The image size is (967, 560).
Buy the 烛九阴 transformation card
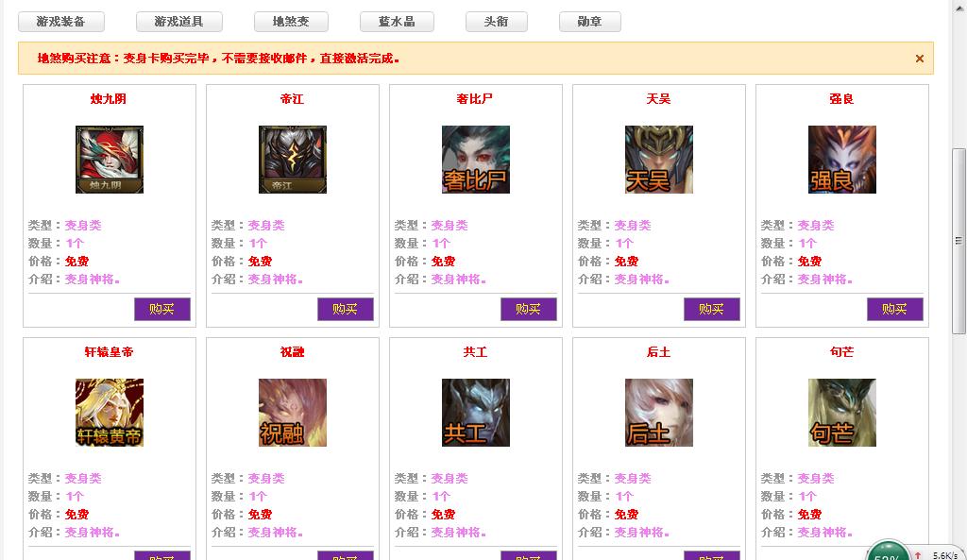click(162, 309)
